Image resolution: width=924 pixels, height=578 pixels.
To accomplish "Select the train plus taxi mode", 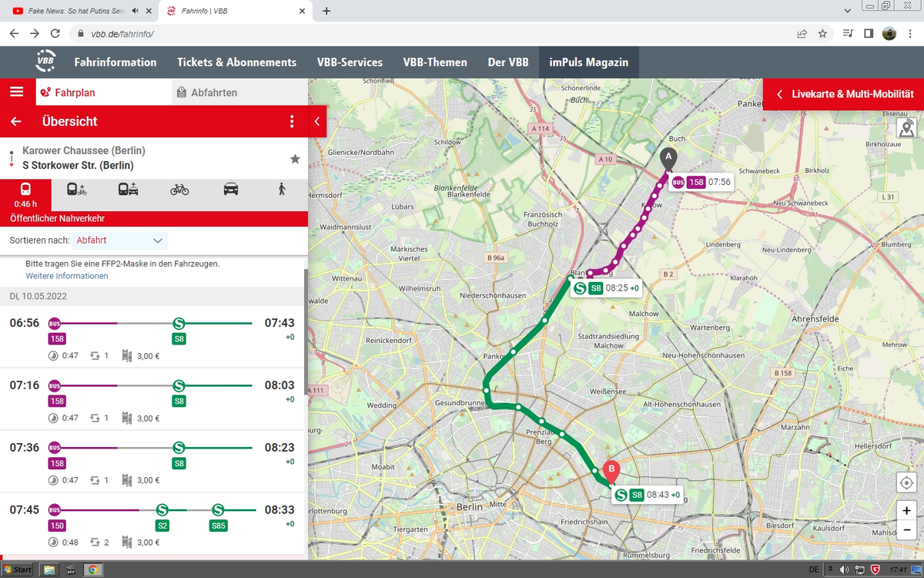I will click(x=128, y=189).
